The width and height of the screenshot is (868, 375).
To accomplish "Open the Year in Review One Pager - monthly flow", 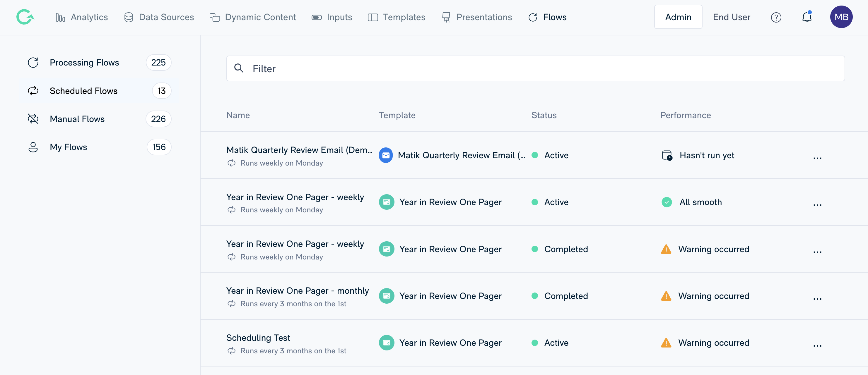I will 298,291.
